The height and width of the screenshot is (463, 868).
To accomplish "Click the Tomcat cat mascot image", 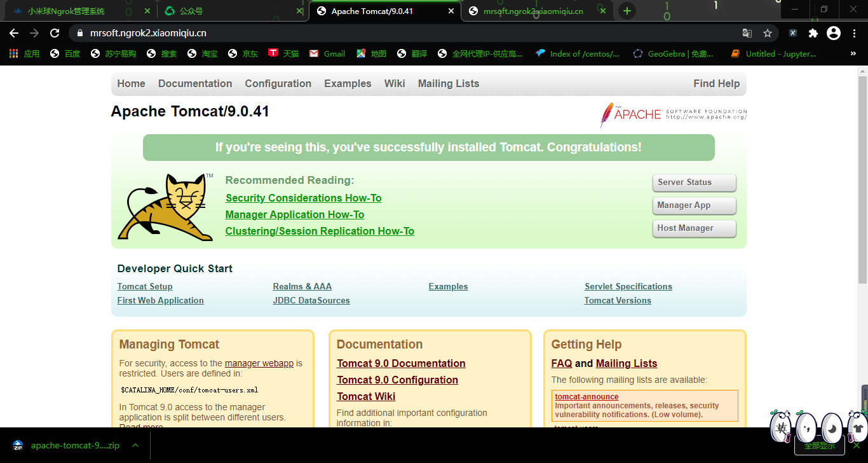I will pos(166,207).
